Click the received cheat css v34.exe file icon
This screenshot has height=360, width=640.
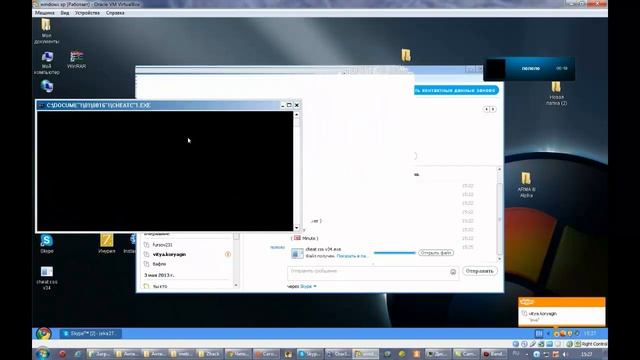(297, 253)
